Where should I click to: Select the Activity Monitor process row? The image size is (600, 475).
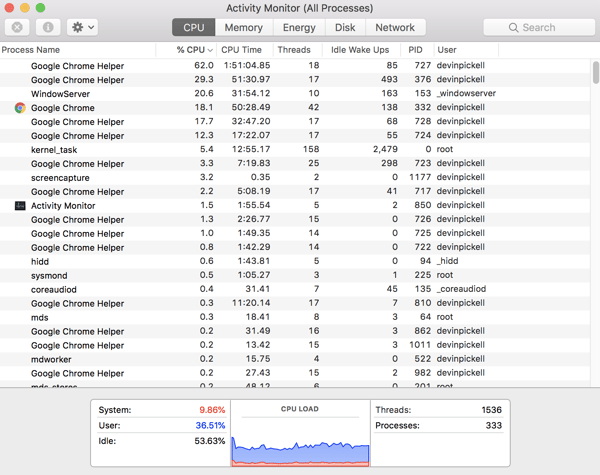[295, 206]
